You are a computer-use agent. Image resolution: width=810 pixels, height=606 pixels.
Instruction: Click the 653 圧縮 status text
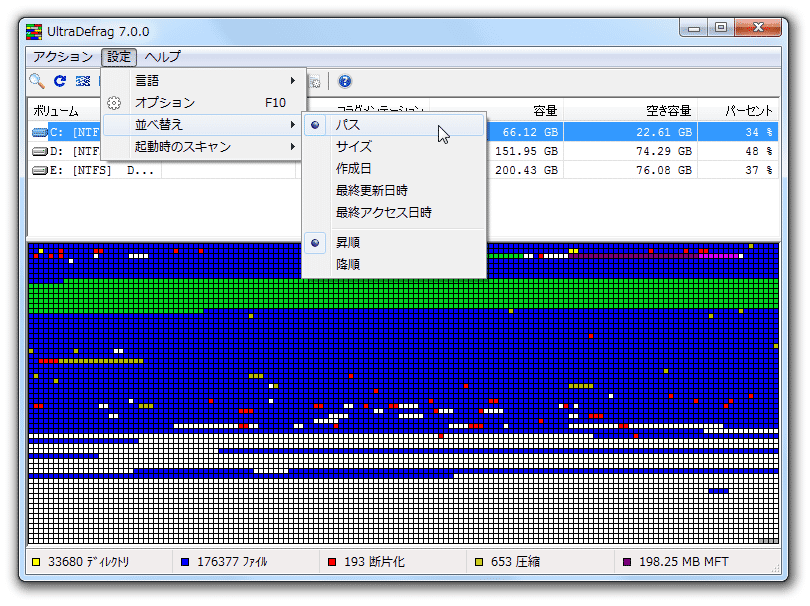(515, 562)
